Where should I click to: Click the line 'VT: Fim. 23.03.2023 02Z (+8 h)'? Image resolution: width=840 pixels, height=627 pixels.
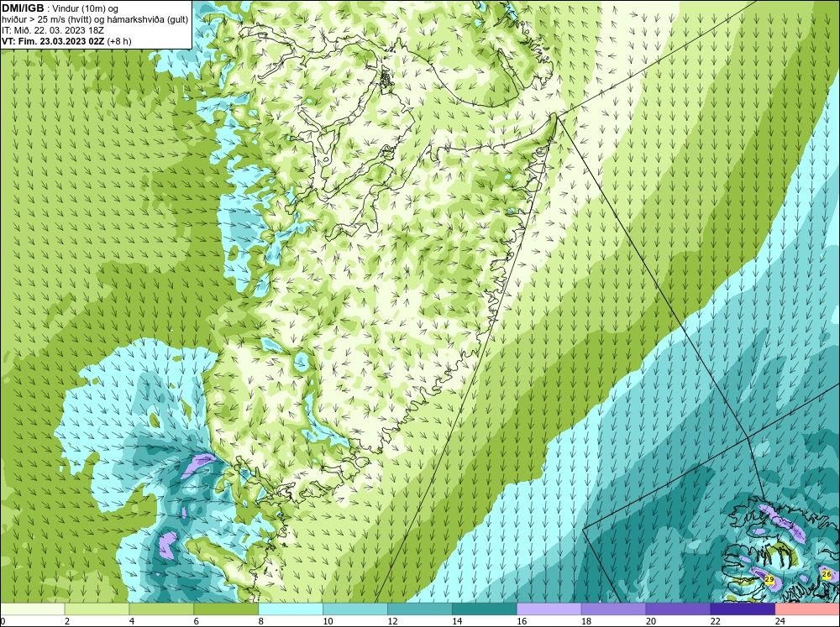tap(66, 41)
